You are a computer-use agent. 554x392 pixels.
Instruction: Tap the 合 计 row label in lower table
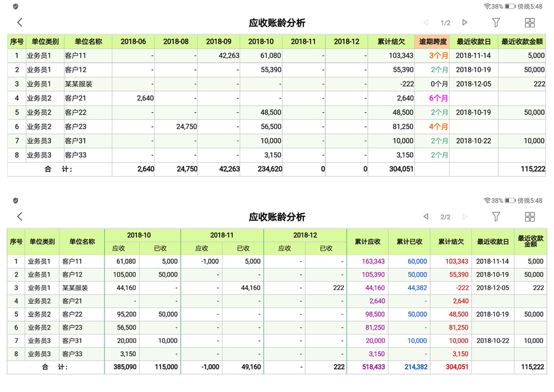pyautogui.click(x=54, y=367)
